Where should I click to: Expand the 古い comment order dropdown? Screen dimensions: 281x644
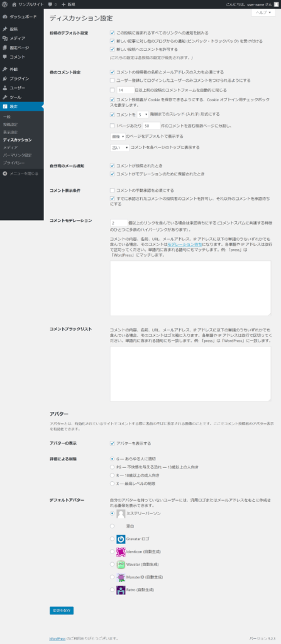[120, 148]
